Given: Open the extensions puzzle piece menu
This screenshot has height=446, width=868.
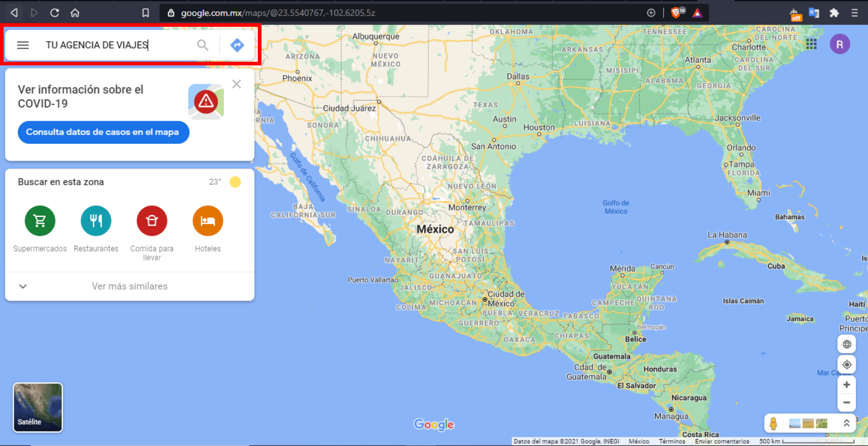Looking at the screenshot, I should (834, 13).
